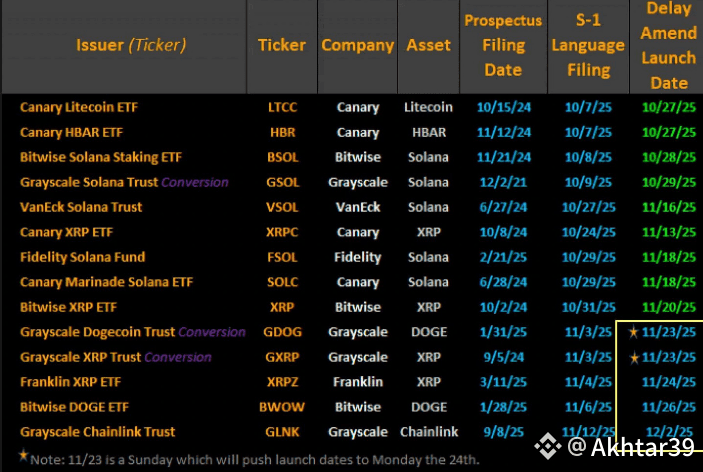Select the XRPZ ticker for Franklin

pyautogui.click(x=282, y=382)
